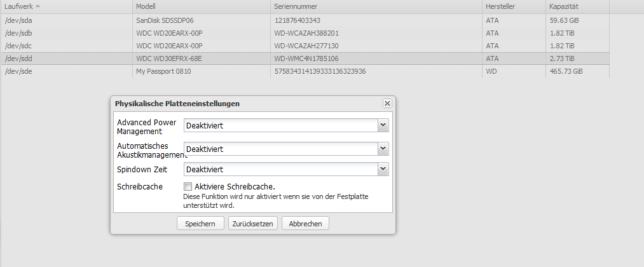Select the /dev/sdc drive row
Image resolution: width=644 pixels, height=267 pixels.
pyautogui.click(x=305, y=46)
